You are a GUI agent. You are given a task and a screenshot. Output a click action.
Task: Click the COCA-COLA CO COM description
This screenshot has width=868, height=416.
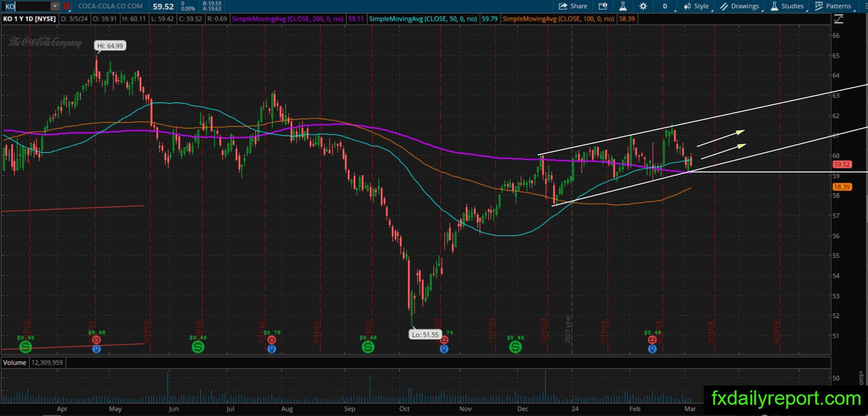pyautogui.click(x=110, y=6)
